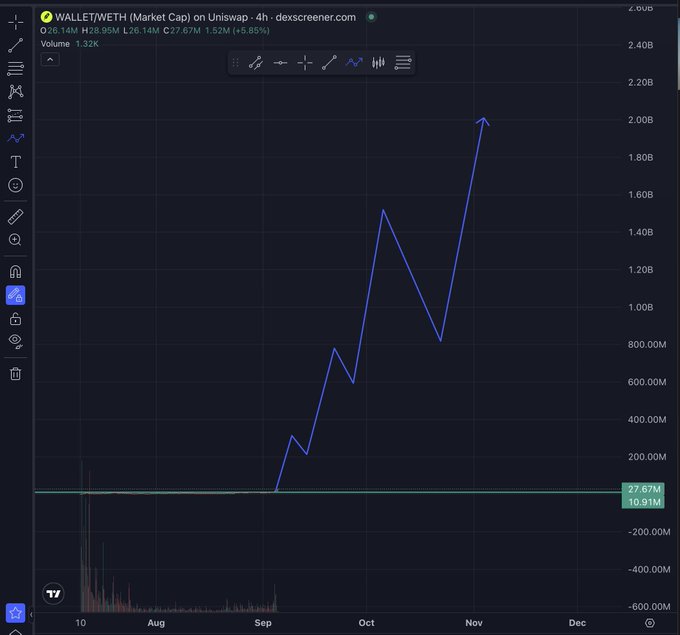Click the 2.00B price scale label
Image resolution: width=680 pixels, height=635 pixels.
(641, 120)
